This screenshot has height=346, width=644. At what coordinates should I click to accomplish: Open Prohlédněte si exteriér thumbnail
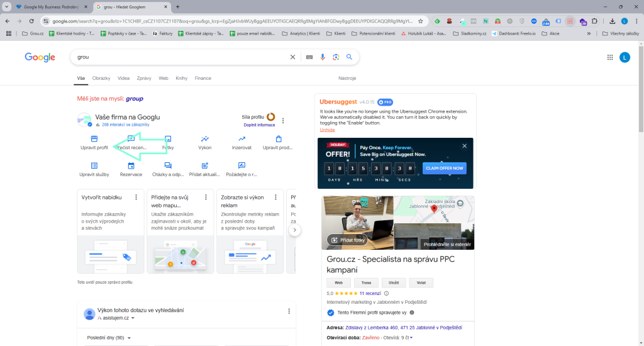pos(434,237)
